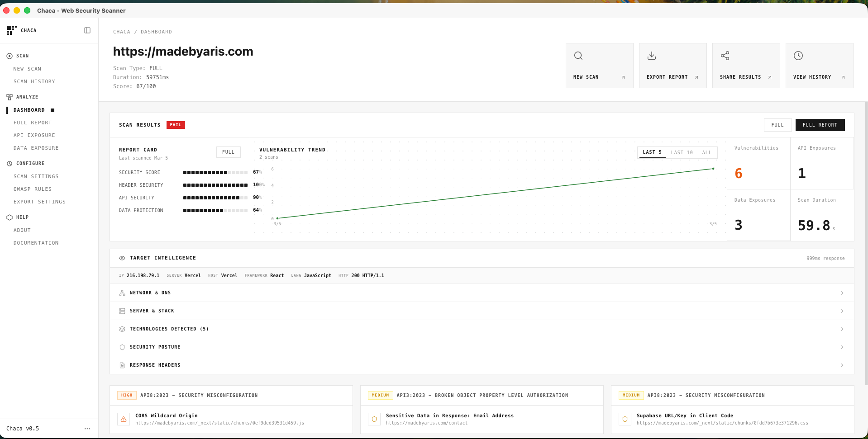The image size is (868, 439).
Task: Click the Security Posture shield icon
Action: (x=122, y=347)
